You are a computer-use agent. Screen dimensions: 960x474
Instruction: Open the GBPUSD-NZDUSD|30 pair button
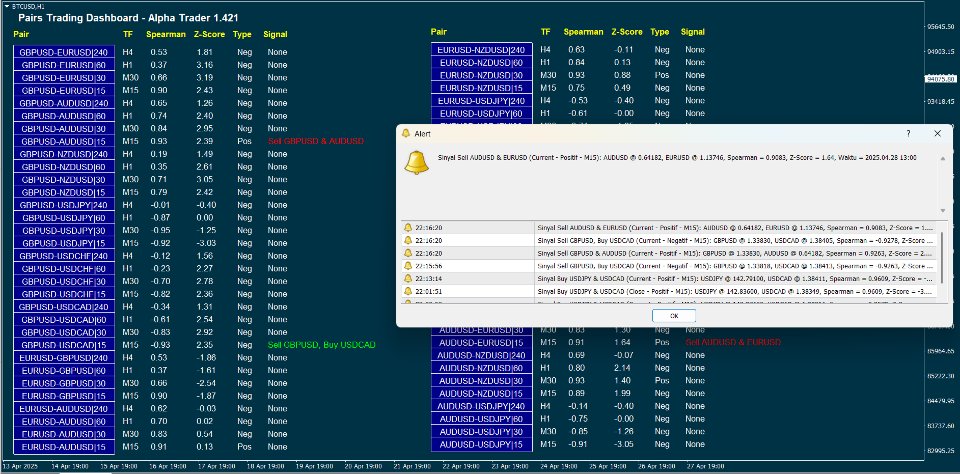coord(64,180)
